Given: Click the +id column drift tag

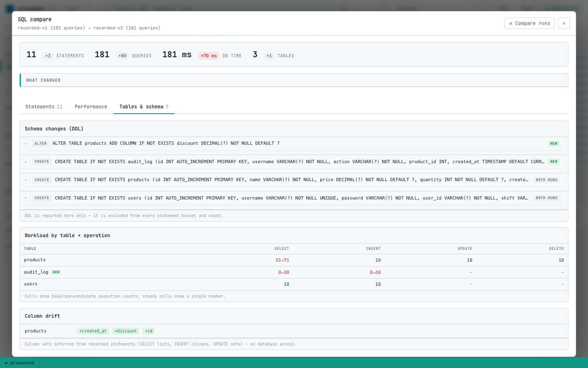Looking at the screenshot, I should coord(149,331).
